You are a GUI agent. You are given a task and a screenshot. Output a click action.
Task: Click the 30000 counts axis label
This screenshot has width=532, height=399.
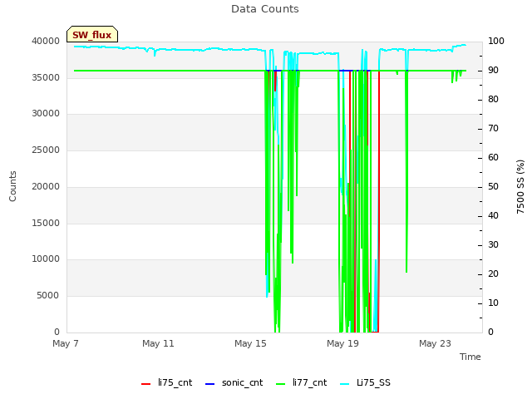(46, 114)
